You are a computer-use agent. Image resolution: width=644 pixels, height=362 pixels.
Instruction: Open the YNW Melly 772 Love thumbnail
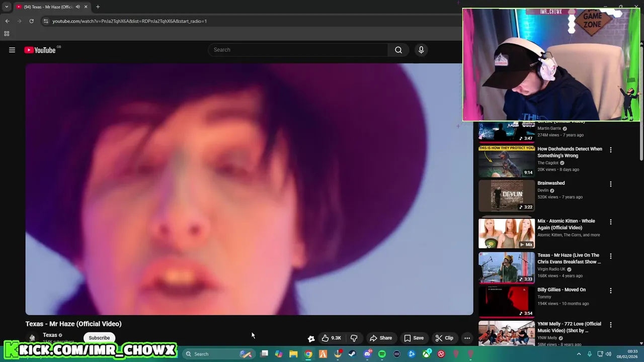click(507, 333)
